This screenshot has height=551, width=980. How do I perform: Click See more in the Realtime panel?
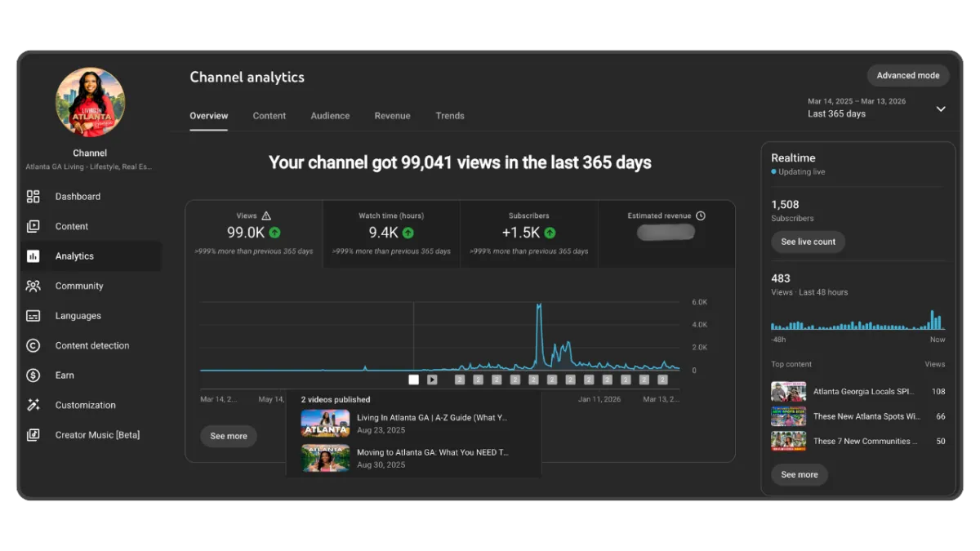(800, 475)
